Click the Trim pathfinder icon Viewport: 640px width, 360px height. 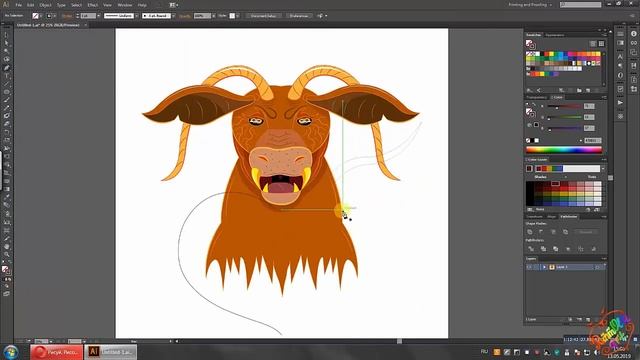pyautogui.click(x=543, y=249)
